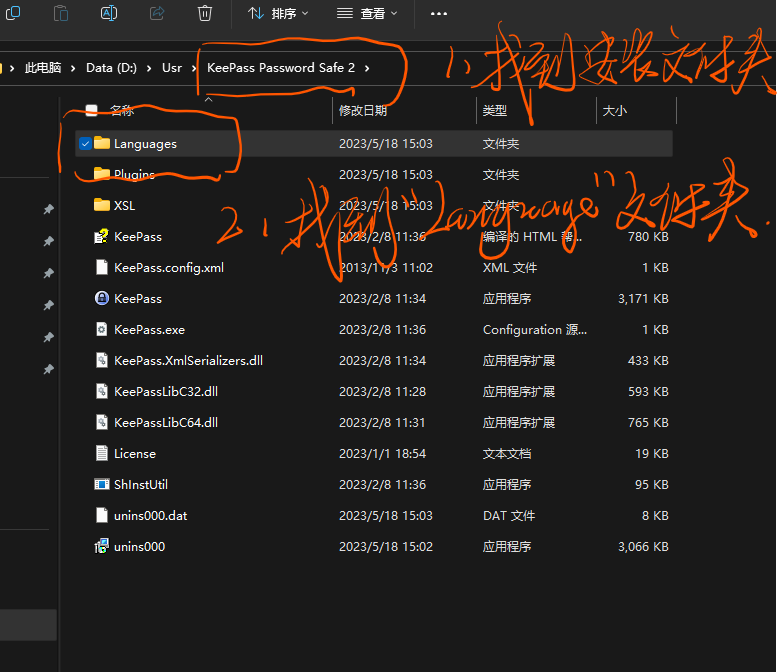Go to Usr in breadcrumb
This screenshot has width=779, height=672.
point(172,68)
